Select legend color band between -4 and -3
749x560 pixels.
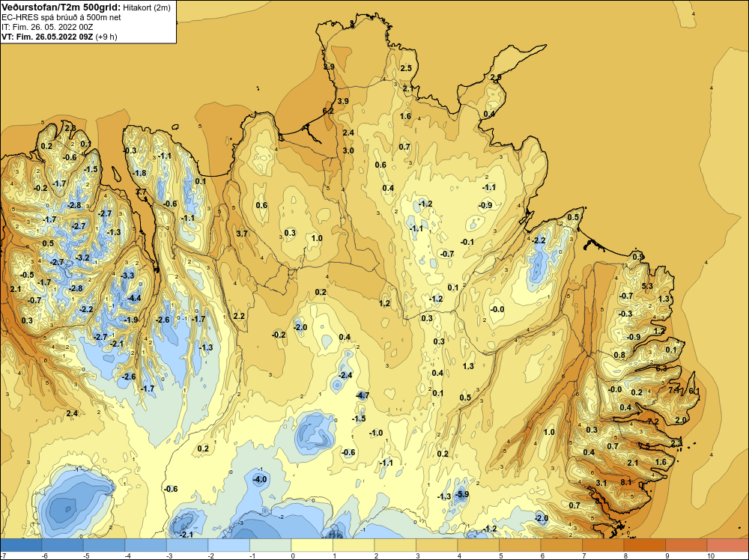click(x=146, y=545)
